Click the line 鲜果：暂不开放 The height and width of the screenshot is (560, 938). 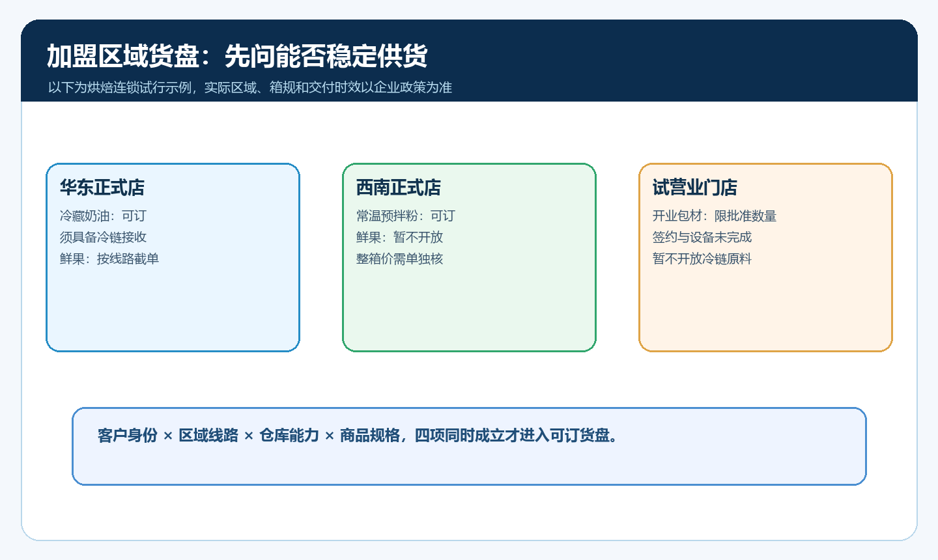pos(399,237)
